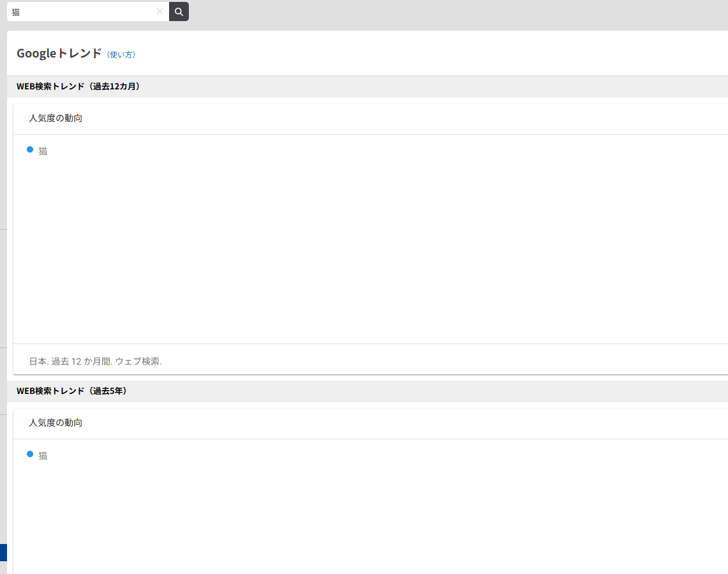
Task: Click 人気度の動向 title in the 5-year chart
Action: (x=56, y=423)
